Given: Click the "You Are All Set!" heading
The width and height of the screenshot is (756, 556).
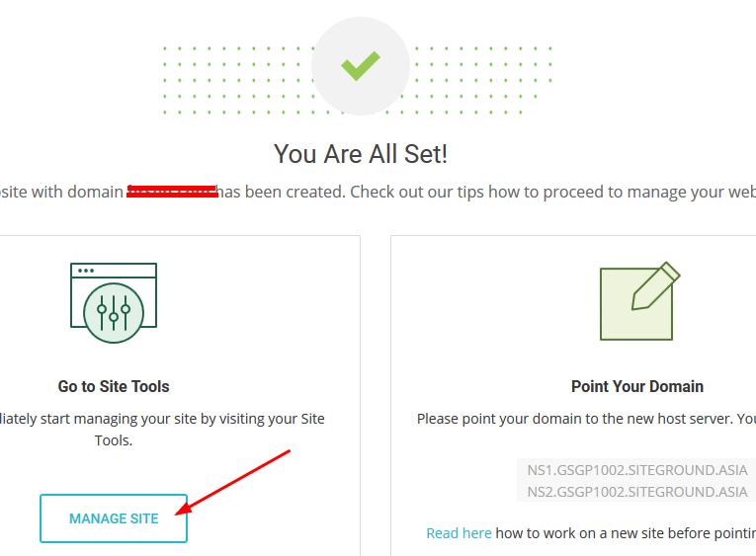Looking at the screenshot, I should click(361, 154).
